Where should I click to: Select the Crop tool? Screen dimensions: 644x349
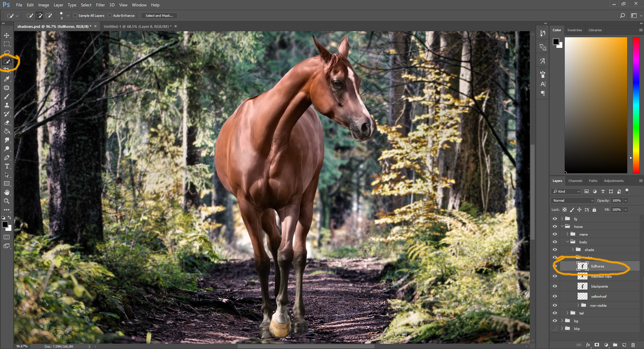pos(7,70)
